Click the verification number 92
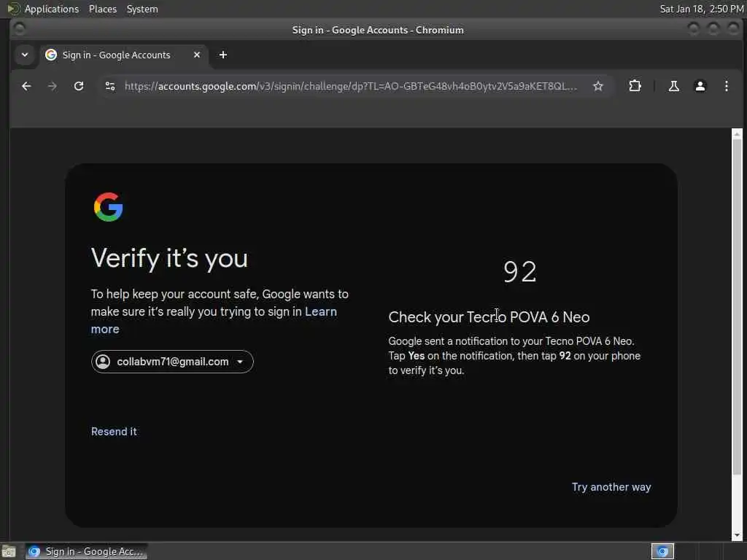The width and height of the screenshot is (747, 560). pyautogui.click(x=519, y=272)
